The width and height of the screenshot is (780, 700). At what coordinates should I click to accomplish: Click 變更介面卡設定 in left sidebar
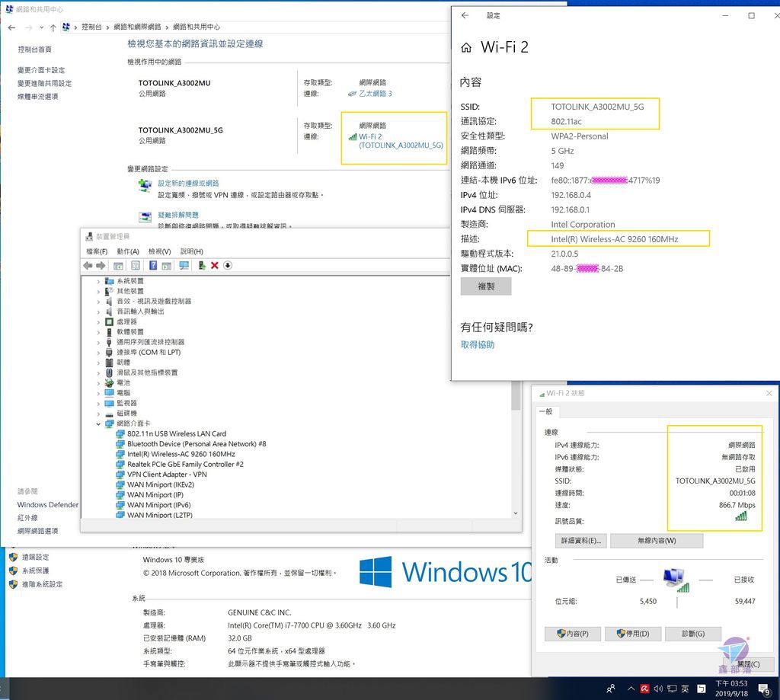point(41,70)
